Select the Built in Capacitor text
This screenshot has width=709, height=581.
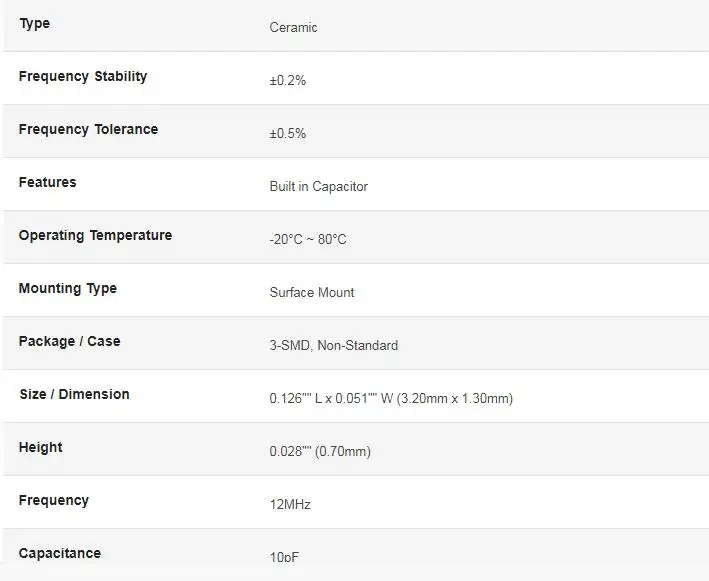(318, 187)
